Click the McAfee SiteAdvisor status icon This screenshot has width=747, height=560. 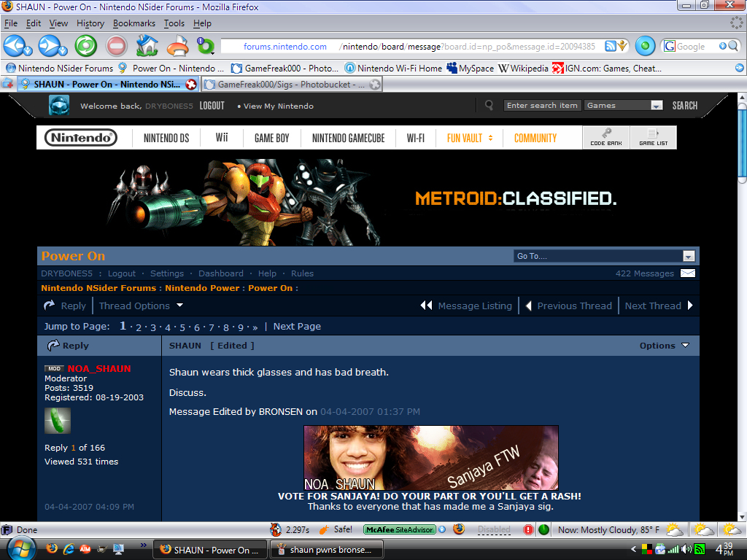tap(400, 529)
